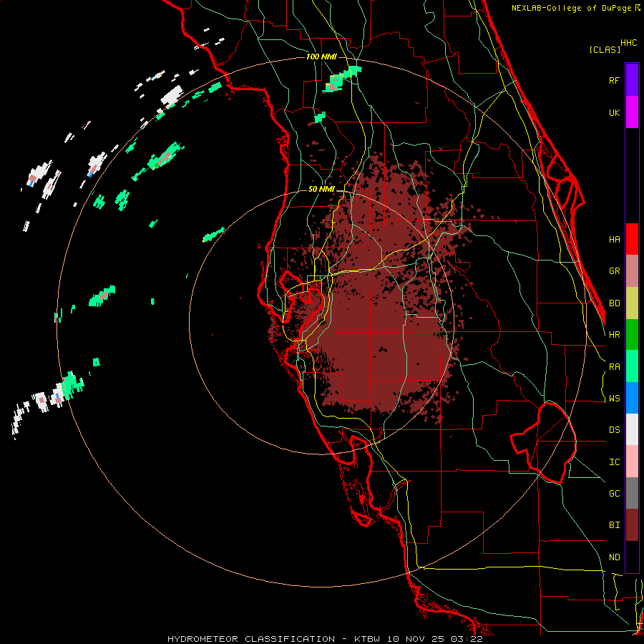Click the BI dark-red legend swatch
Screen dimensions: 644x644
(x=632, y=525)
